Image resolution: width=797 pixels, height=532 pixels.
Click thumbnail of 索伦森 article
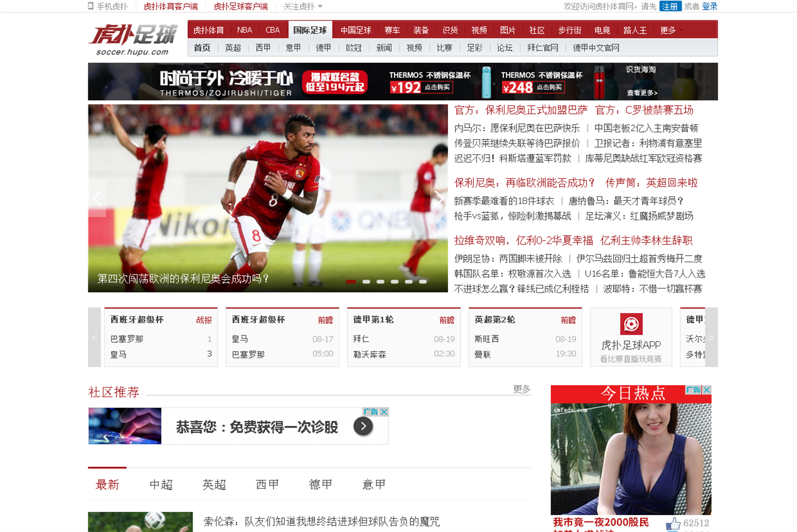pos(141,522)
